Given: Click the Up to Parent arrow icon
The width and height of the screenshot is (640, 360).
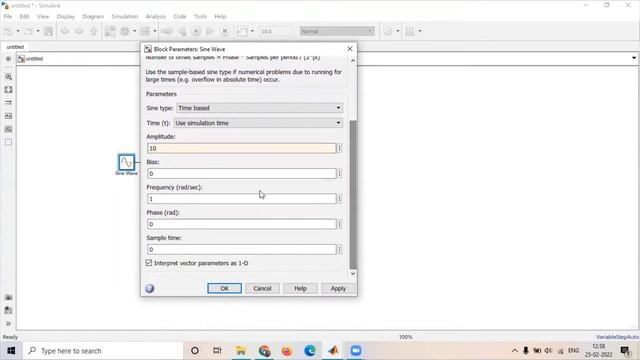Looking at the screenshot, I should 93,31.
